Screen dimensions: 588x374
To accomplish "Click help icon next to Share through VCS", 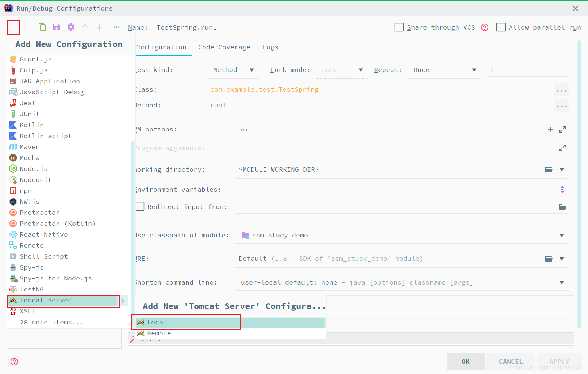I will point(485,27).
